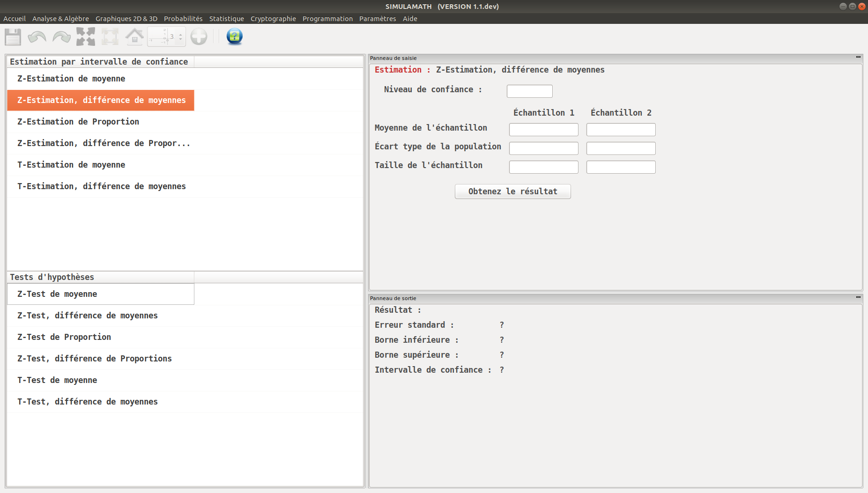Viewport: 868px width, 493px height.
Task: Click the save floppy disk icon
Action: tap(13, 37)
